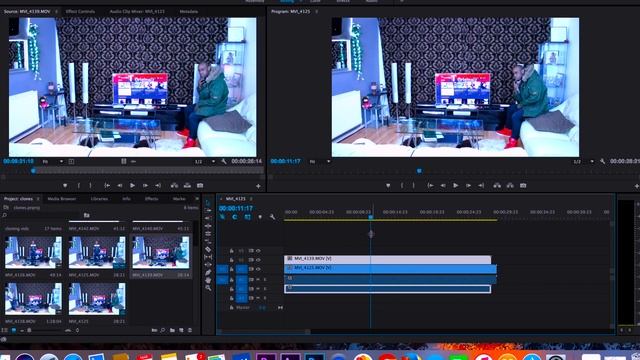The width and height of the screenshot is (640, 360).
Task: Toggle Snap in the timeline
Action: tap(235, 217)
